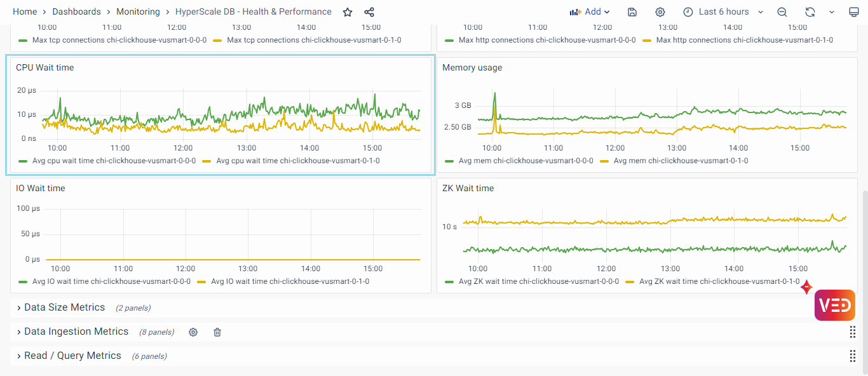Refresh the dashboard
This screenshot has width=868, height=376.
[810, 12]
